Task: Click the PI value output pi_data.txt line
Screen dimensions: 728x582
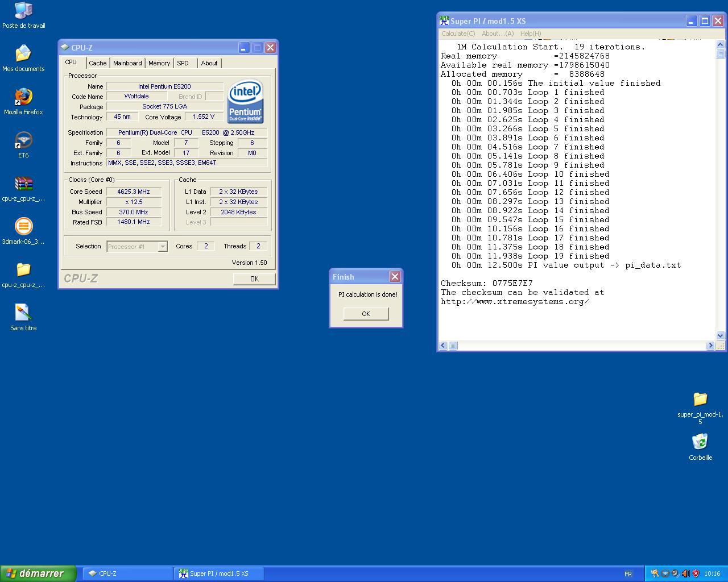Action: [566, 265]
